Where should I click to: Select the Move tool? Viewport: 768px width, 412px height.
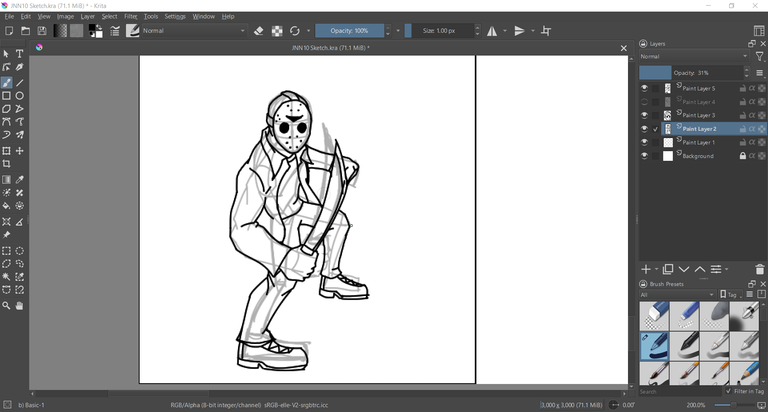[x=20, y=151]
